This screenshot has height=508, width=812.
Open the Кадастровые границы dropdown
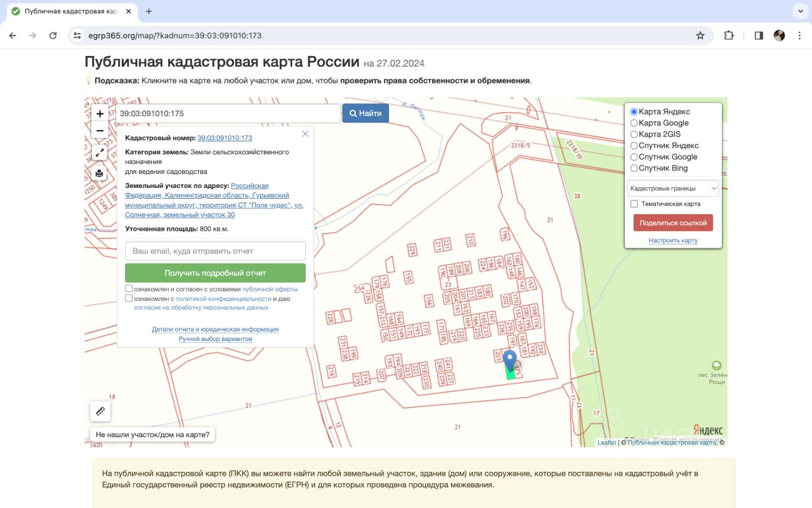(673, 188)
